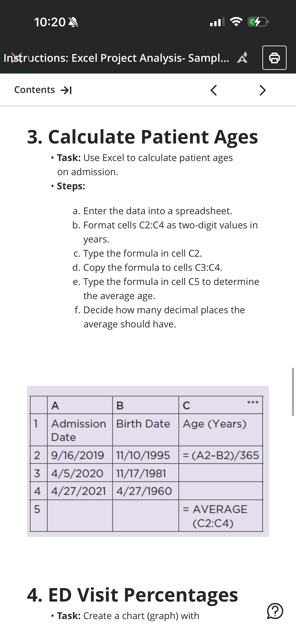Viewport: 296px width, 644px height.
Task: Select the =AVERAGE(C2:C4) cell
Action: 221,516
